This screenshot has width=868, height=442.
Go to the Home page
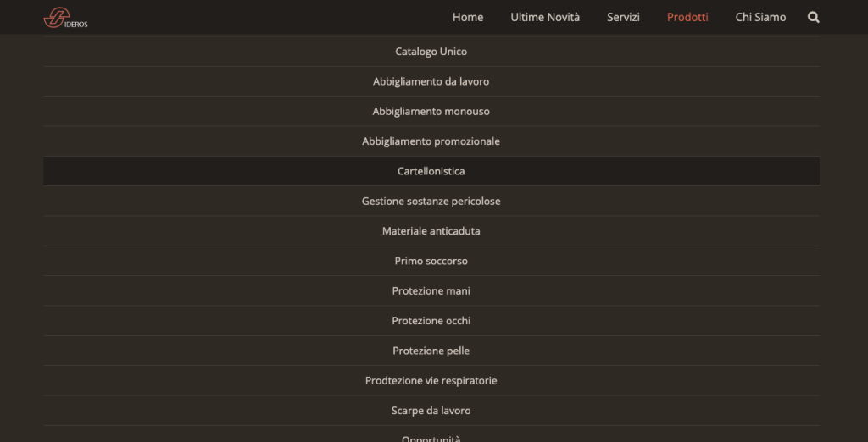coord(468,17)
